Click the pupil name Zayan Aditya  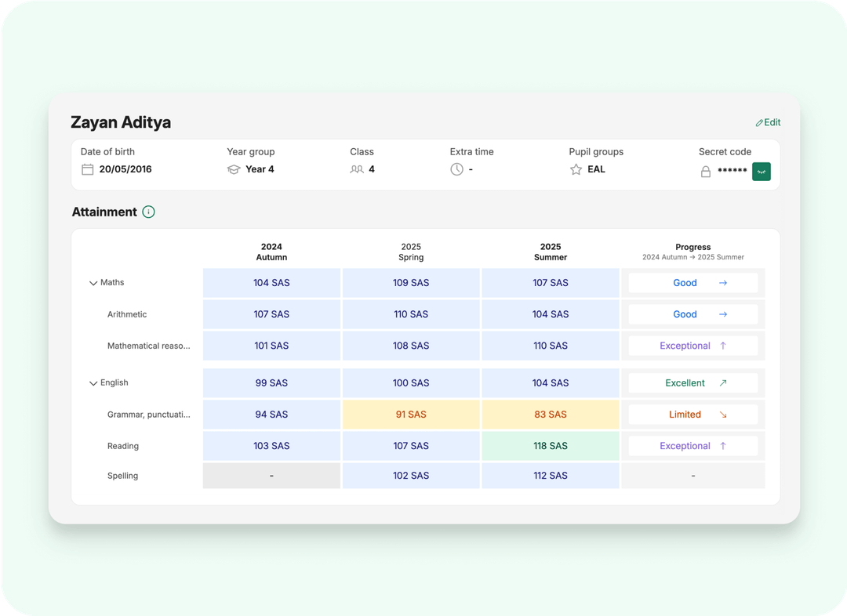pos(121,122)
